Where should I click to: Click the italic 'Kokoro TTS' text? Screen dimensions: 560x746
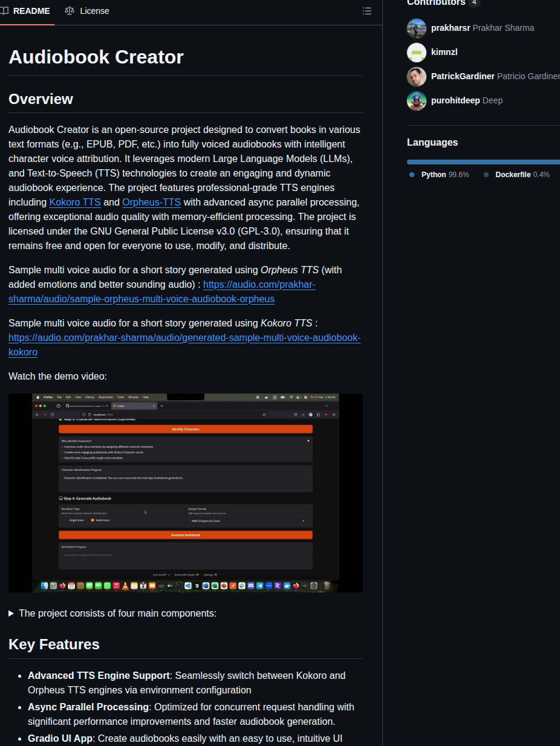coord(286,323)
